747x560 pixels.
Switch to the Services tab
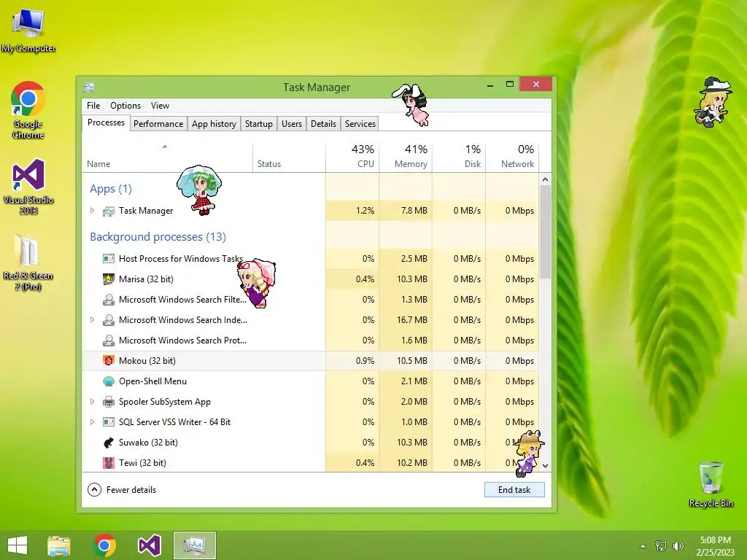tap(360, 124)
